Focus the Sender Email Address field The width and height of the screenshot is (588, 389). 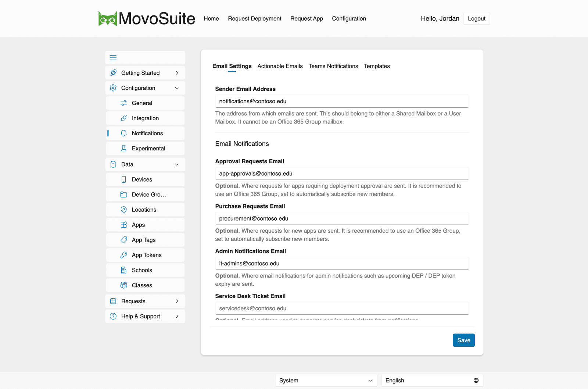pos(342,101)
